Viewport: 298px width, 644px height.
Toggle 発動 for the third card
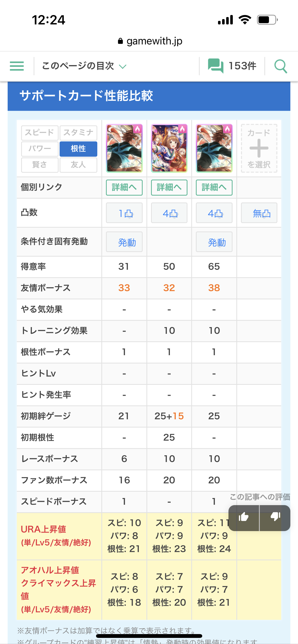(214, 242)
